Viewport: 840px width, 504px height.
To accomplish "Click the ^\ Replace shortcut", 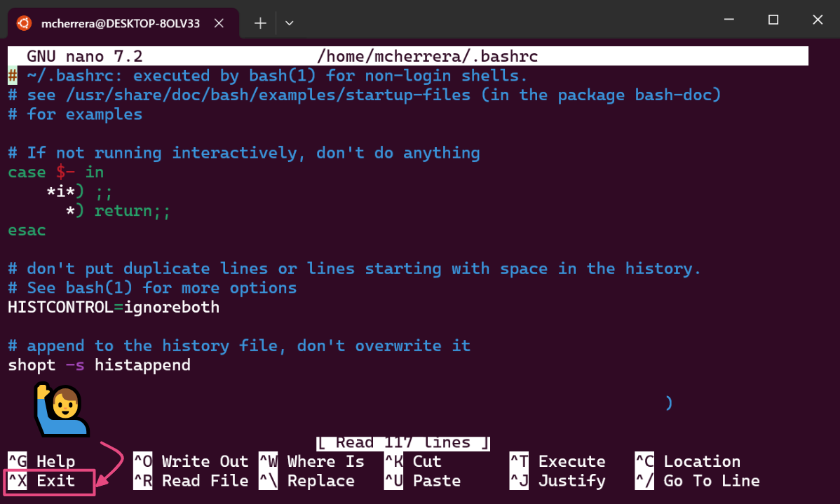I will pos(307,481).
